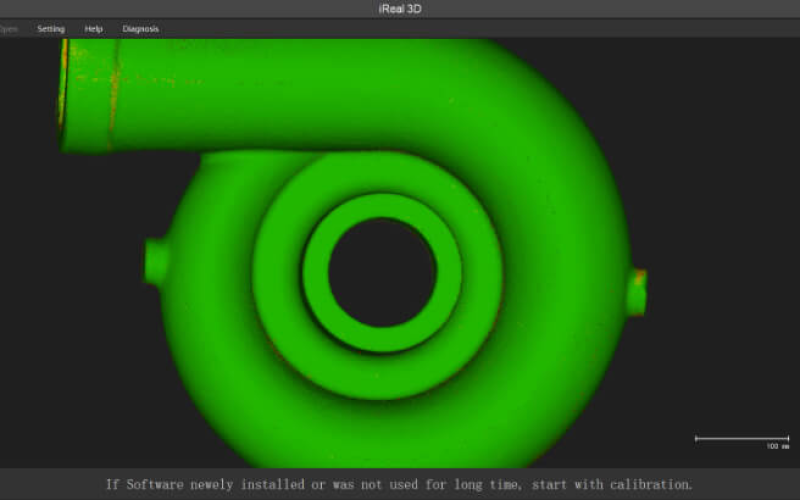800x500 pixels.
Task: Click the outlet pipe's left end opening
Action: pos(65,95)
